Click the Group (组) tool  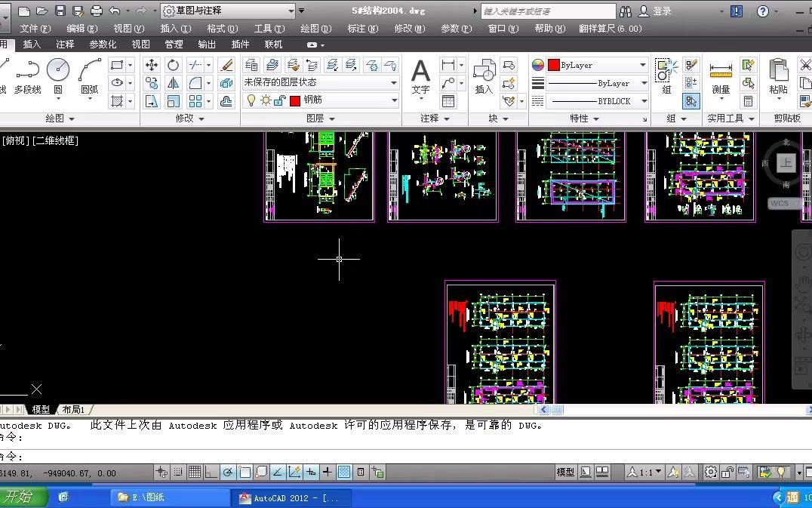pyautogui.click(x=666, y=77)
